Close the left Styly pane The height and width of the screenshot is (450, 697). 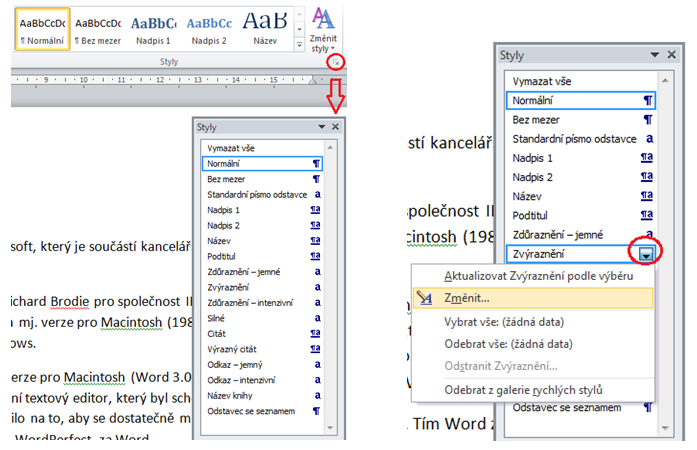coord(335,127)
